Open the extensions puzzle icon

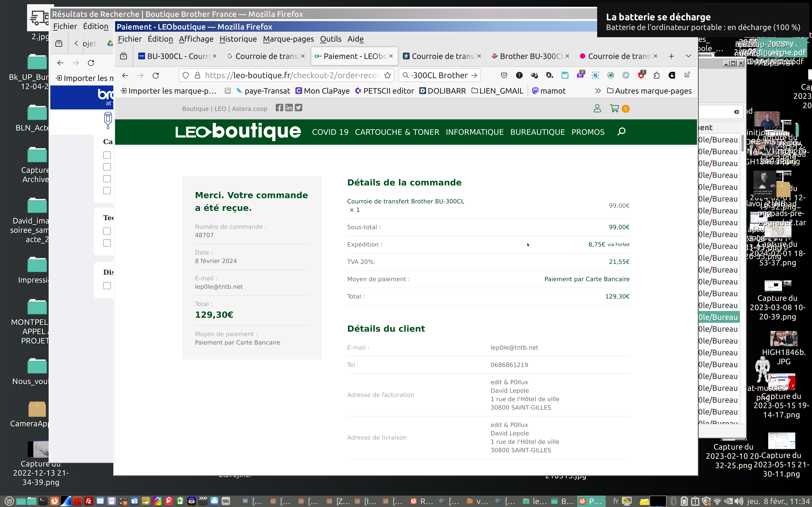click(x=657, y=75)
